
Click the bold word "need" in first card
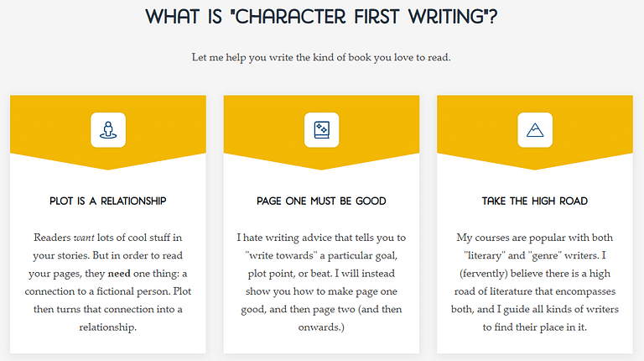click(119, 274)
